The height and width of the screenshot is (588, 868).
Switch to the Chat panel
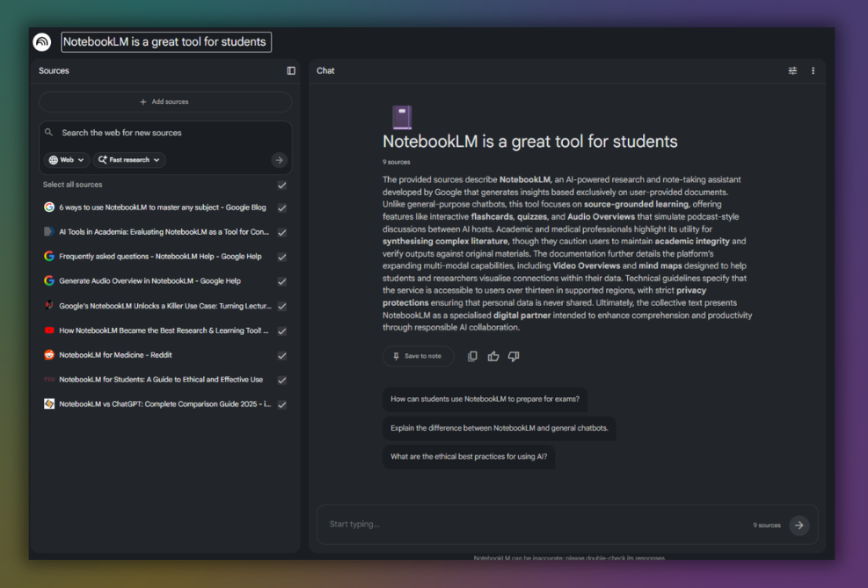(x=325, y=70)
